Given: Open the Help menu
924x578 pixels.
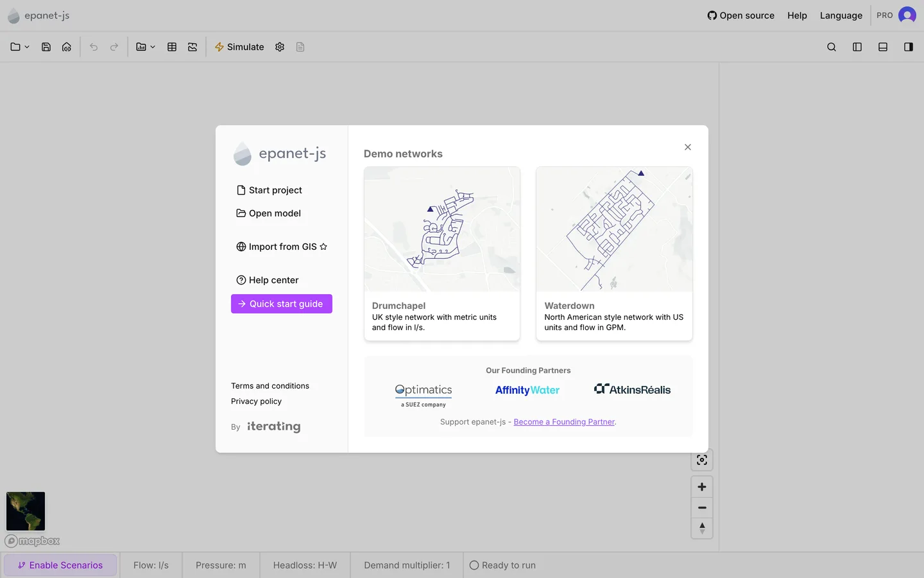Looking at the screenshot, I should coord(797,15).
